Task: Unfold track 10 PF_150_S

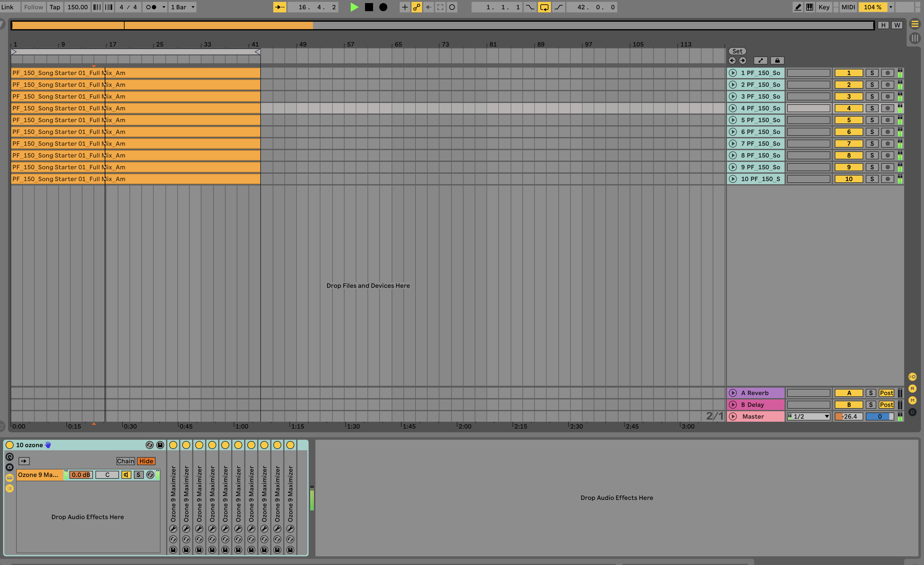Action: pyautogui.click(x=733, y=179)
